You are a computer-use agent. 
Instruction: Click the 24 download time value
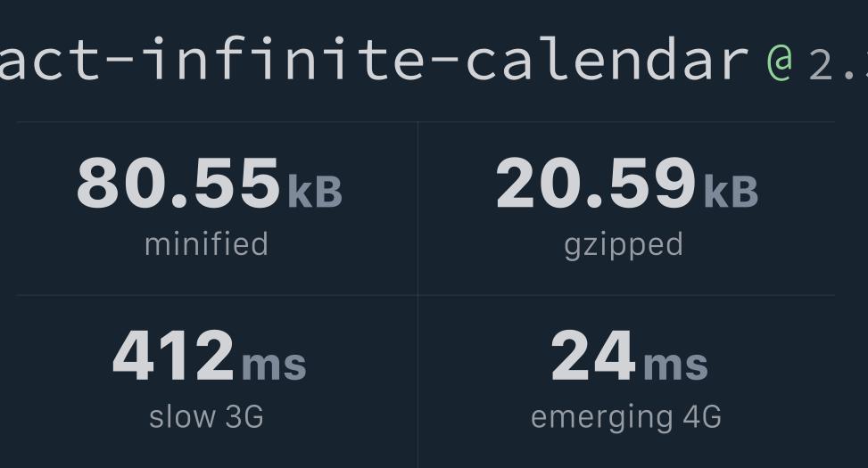593,355
